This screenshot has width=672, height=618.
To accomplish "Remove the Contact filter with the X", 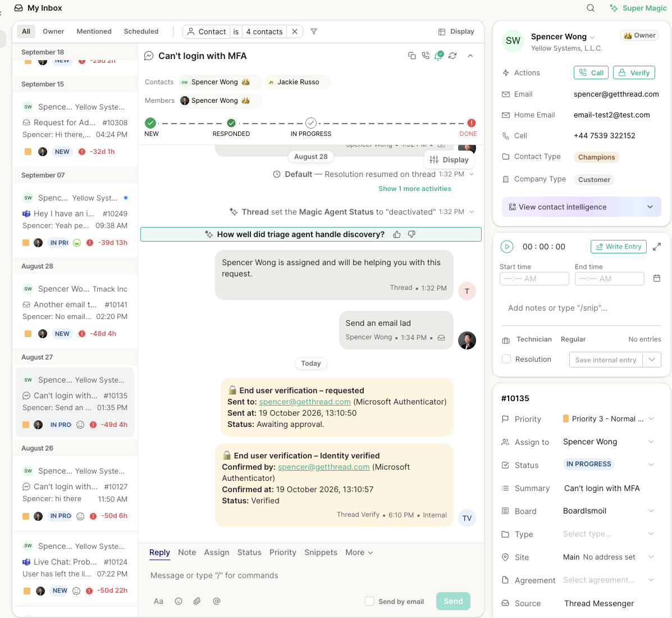I will coord(295,31).
